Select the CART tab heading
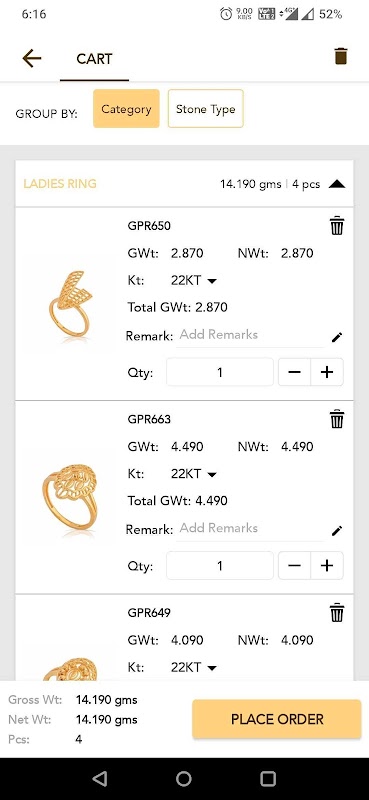The image size is (369, 800). (94, 59)
